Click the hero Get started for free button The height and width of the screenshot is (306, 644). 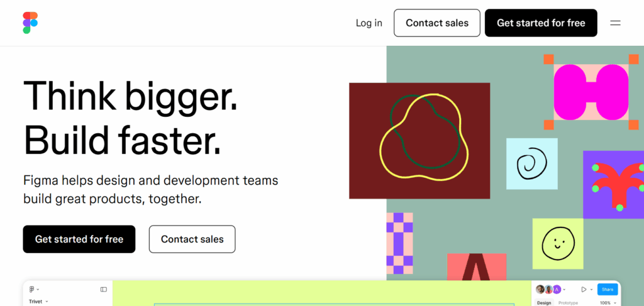coord(79,239)
